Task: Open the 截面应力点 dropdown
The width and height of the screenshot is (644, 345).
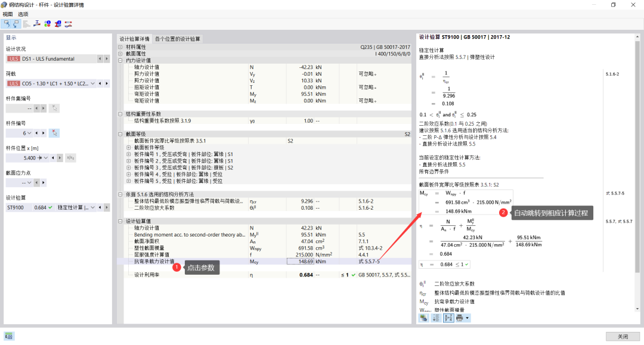Action: pos(30,182)
